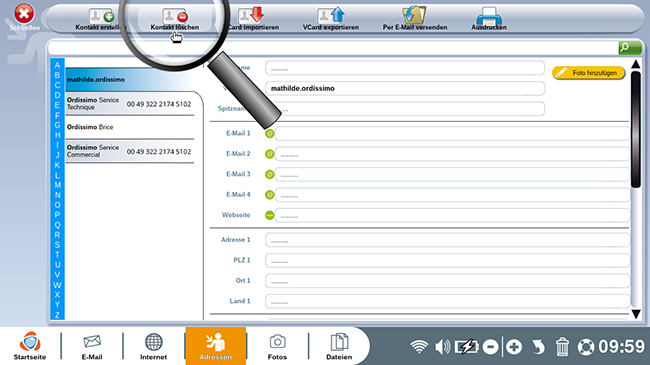Click the Adresse 1 input field

(447, 240)
